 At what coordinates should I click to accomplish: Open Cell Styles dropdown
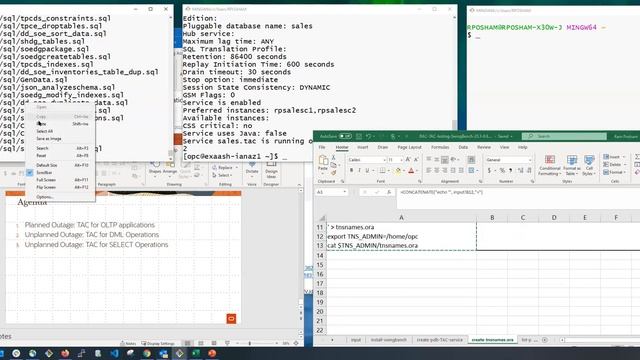(589, 165)
